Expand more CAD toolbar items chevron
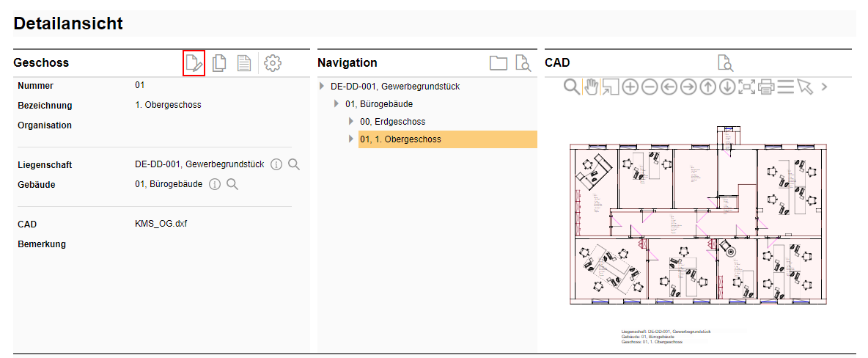 click(824, 87)
